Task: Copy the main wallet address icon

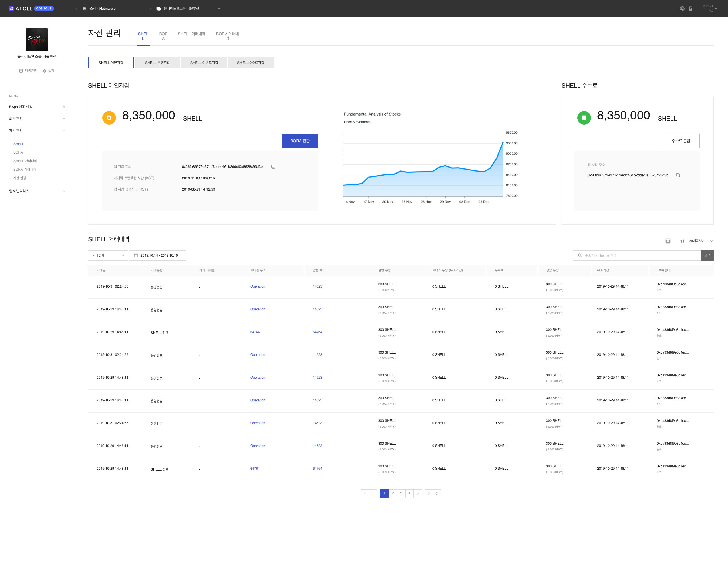Action: coord(273,167)
